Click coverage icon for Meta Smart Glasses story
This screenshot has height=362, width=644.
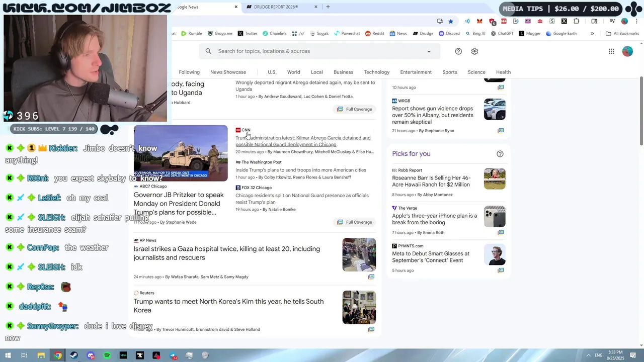pyautogui.click(x=501, y=270)
